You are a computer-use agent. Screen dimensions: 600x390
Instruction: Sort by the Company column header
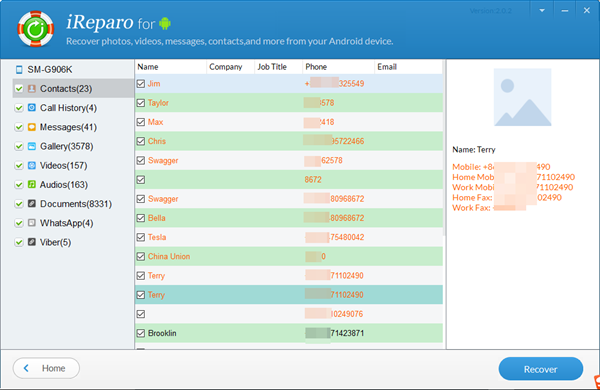click(x=230, y=67)
